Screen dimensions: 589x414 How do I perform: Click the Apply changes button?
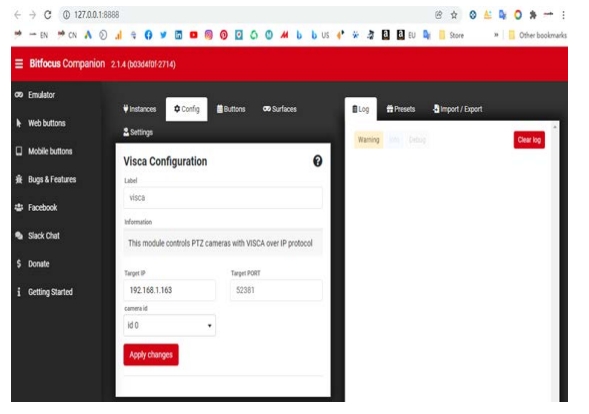pyautogui.click(x=151, y=355)
